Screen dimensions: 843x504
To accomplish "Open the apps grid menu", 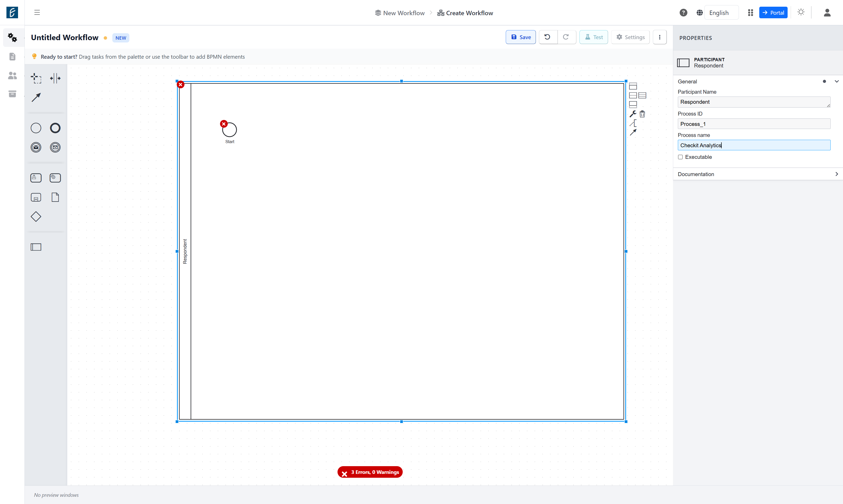I will [x=750, y=13].
